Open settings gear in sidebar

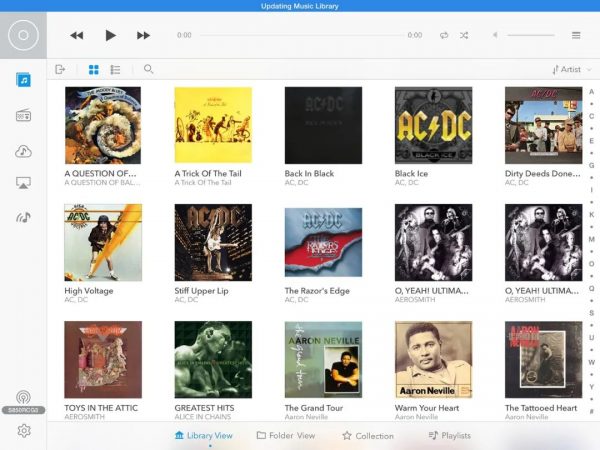[24, 430]
